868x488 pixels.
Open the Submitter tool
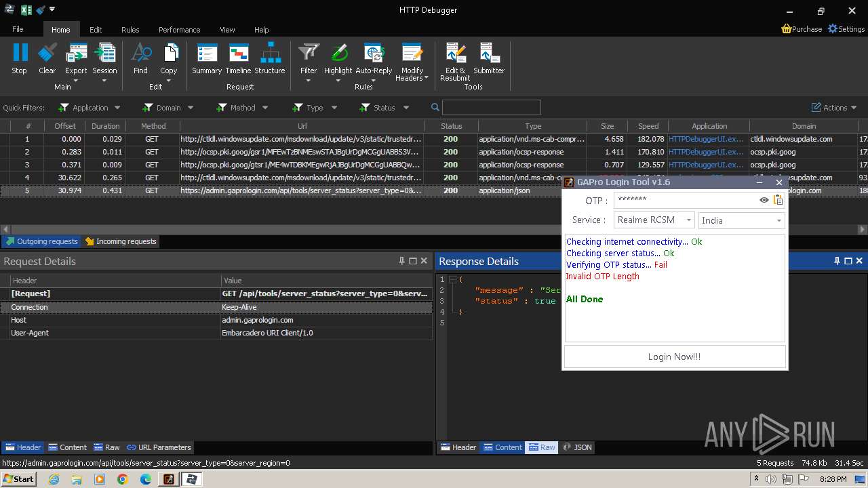point(489,58)
